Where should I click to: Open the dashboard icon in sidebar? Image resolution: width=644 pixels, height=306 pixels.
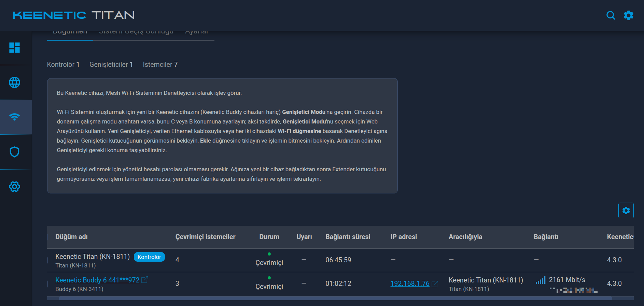coord(14,48)
